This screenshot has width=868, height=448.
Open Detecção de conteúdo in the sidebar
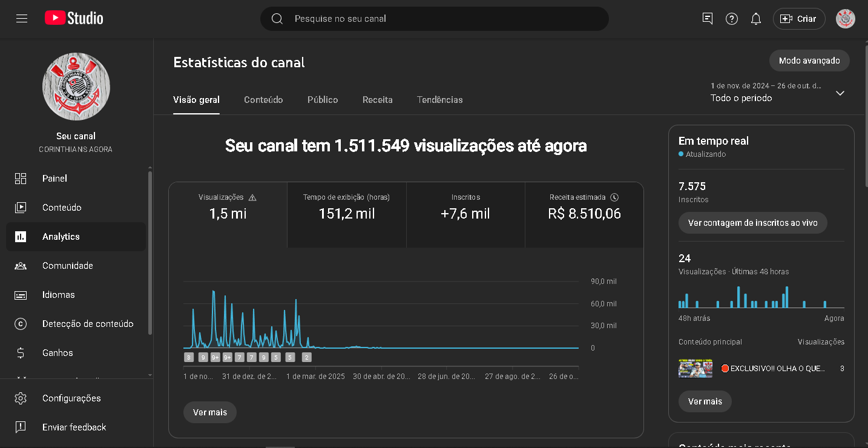click(76, 324)
